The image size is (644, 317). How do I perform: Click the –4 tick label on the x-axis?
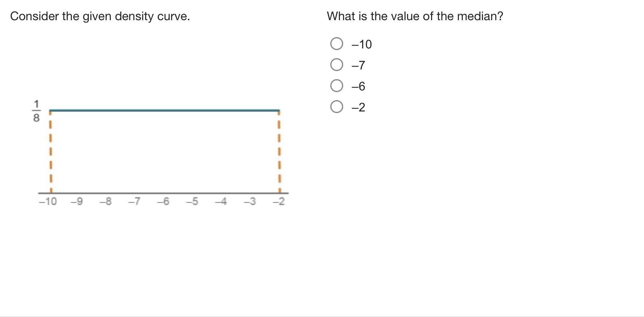pyautogui.click(x=221, y=201)
